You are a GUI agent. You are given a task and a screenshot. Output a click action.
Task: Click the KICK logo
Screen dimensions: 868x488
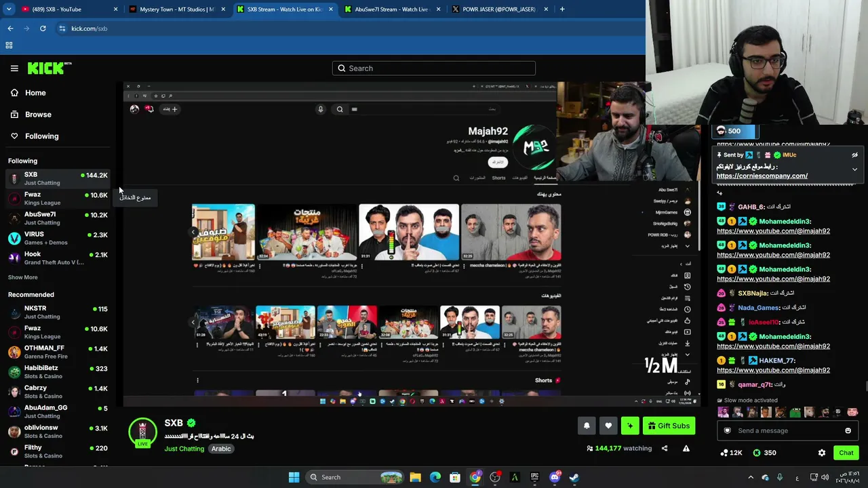pos(50,68)
